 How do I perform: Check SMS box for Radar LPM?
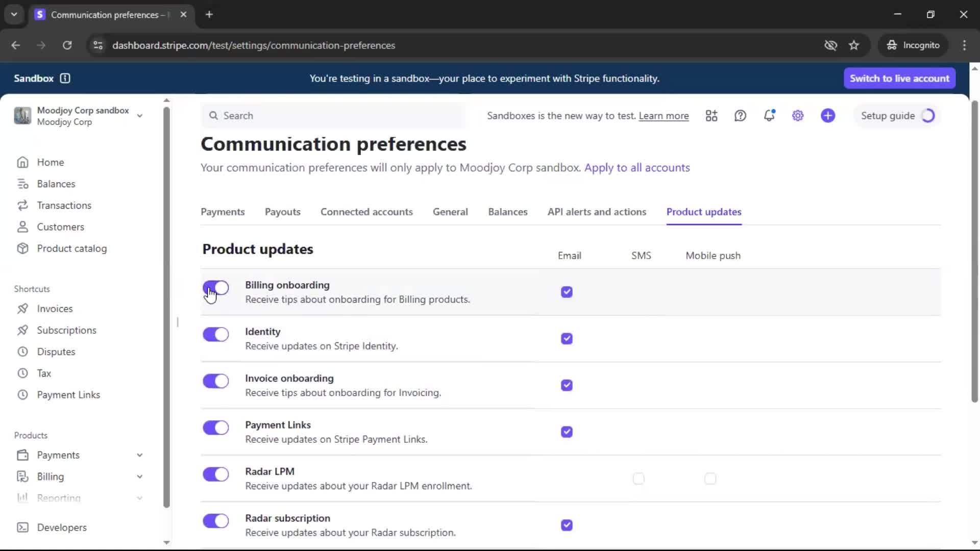tap(639, 479)
